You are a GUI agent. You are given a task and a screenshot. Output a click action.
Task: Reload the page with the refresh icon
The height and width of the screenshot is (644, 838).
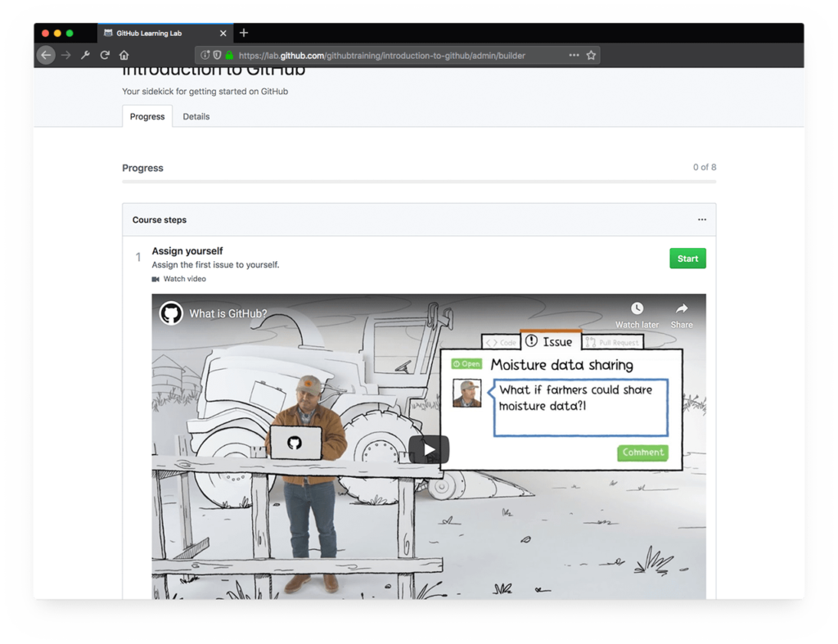[x=105, y=55]
